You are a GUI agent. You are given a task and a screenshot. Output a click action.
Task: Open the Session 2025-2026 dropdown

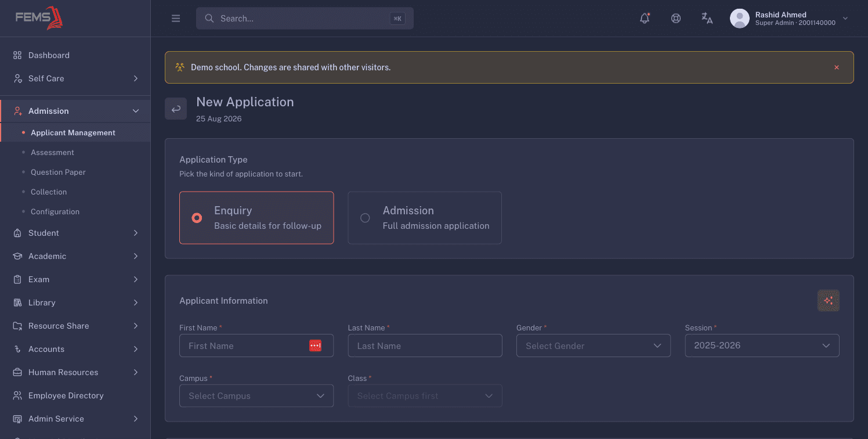coord(762,346)
